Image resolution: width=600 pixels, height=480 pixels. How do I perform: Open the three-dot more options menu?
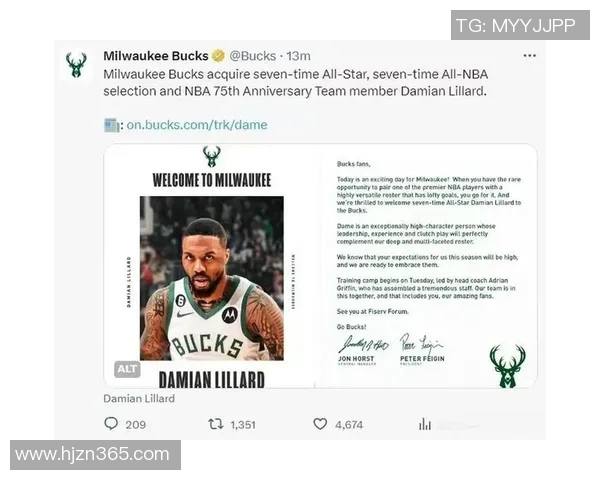[529, 56]
